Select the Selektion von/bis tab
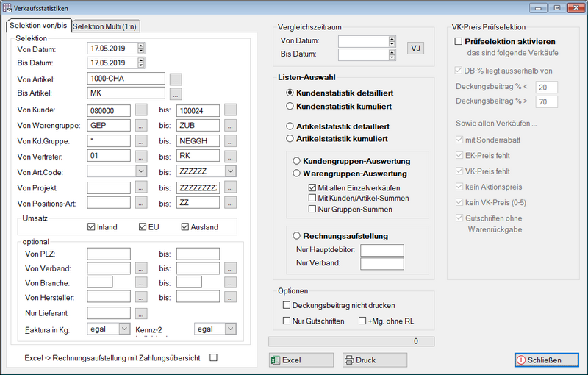The image size is (588, 375). pyautogui.click(x=37, y=26)
